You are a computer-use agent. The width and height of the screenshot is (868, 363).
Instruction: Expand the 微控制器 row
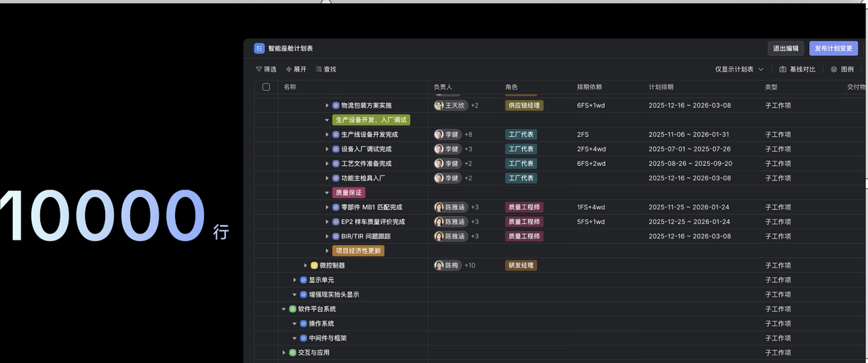(305, 265)
